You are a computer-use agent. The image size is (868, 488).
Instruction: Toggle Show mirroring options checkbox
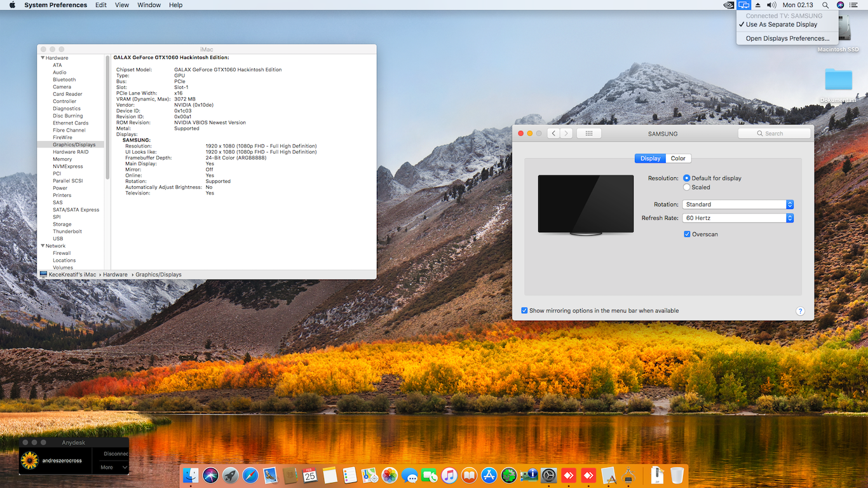click(524, 311)
